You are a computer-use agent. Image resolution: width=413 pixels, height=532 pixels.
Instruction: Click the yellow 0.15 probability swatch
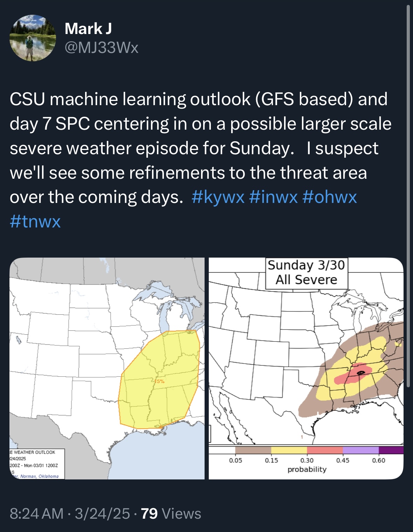tap(289, 450)
